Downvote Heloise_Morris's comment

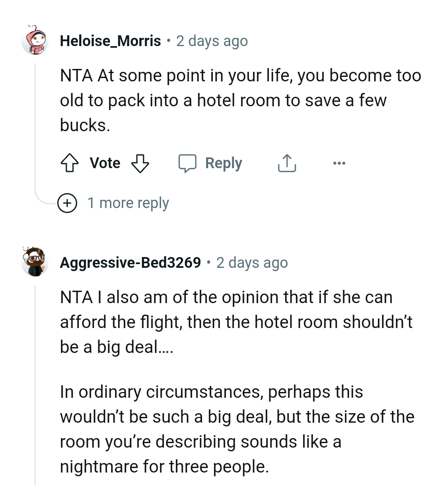click(x=140, y=163)
